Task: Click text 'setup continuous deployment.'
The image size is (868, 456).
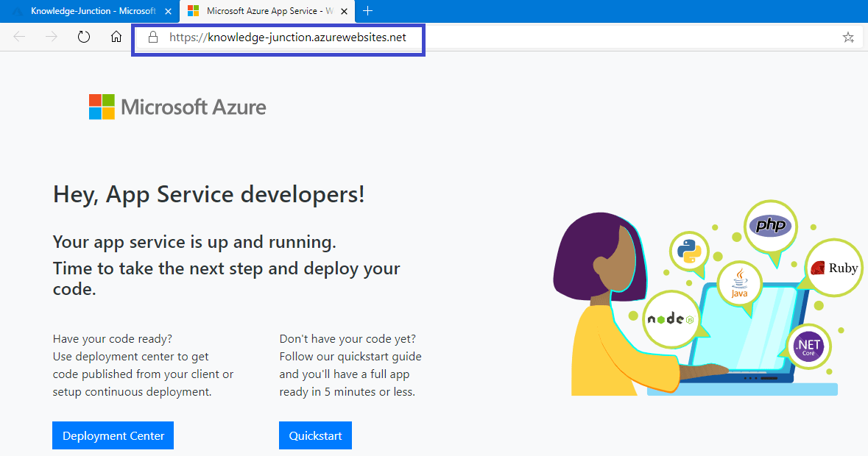Action: tap(133, 392)
